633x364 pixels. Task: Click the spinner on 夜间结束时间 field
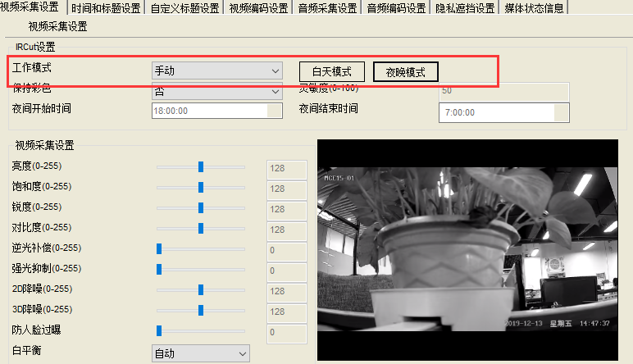pyautogui.click(x=562, y=112)
